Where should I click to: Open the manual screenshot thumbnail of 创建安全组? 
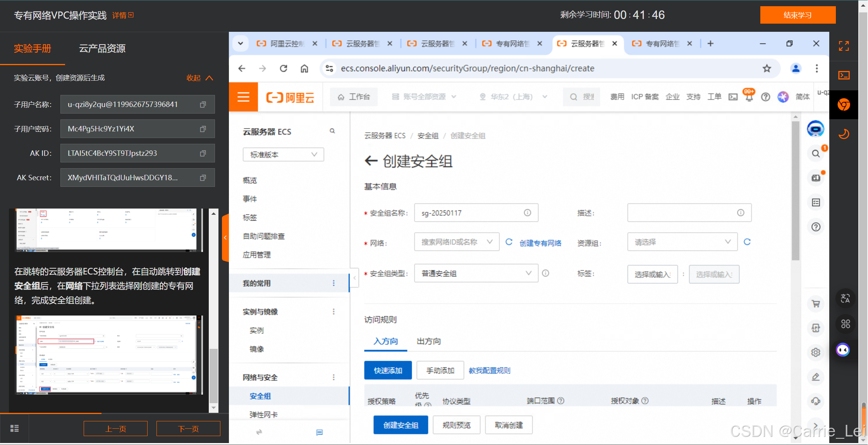[109, 355]
